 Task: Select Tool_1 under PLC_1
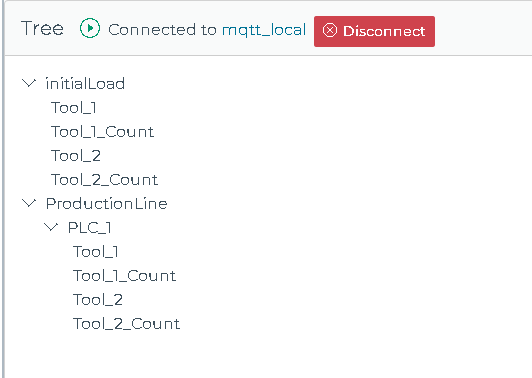(x=96, y=252)
